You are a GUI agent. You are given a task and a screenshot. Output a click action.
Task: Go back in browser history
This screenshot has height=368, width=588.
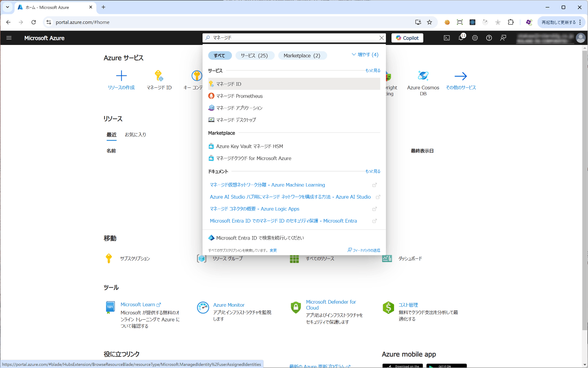8,22
